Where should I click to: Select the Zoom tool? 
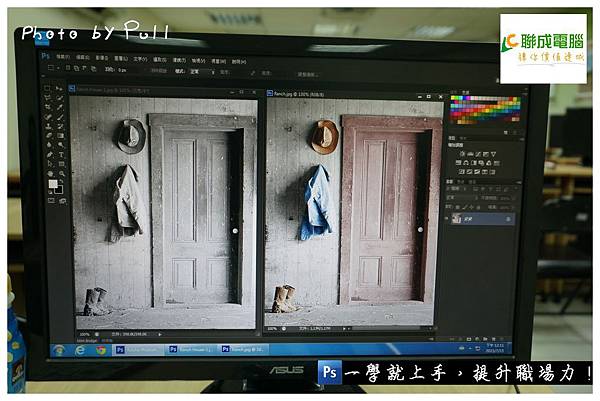pos(62,173)
